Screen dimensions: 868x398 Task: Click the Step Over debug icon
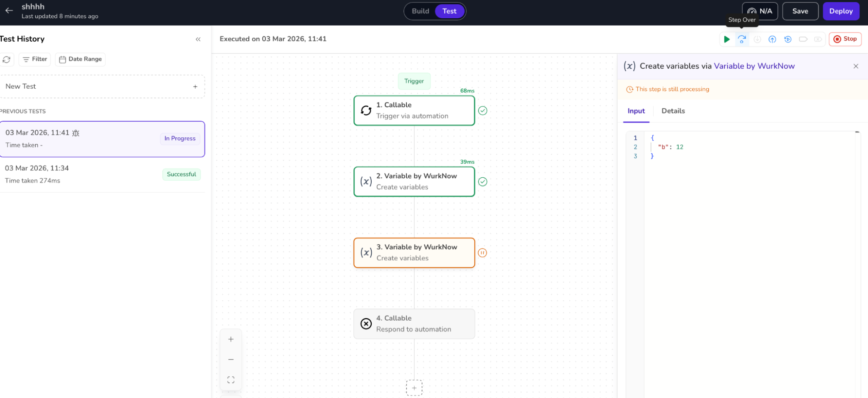coord(742,39)
